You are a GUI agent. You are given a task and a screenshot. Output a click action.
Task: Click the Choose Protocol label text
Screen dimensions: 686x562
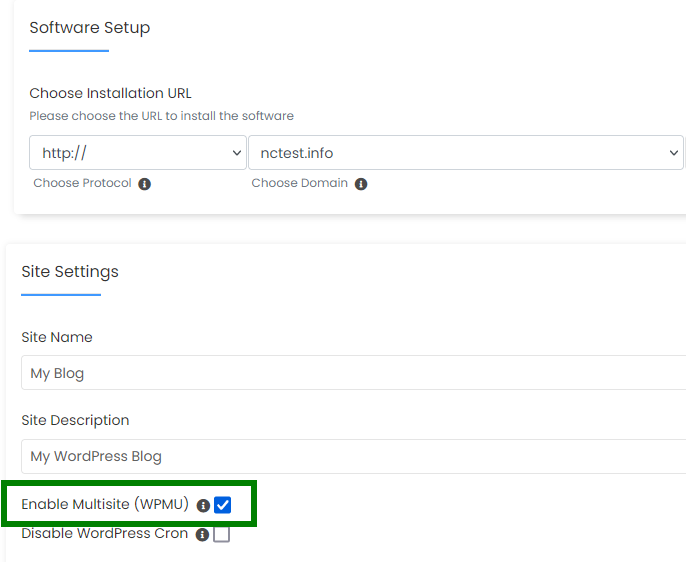[82, 183]
